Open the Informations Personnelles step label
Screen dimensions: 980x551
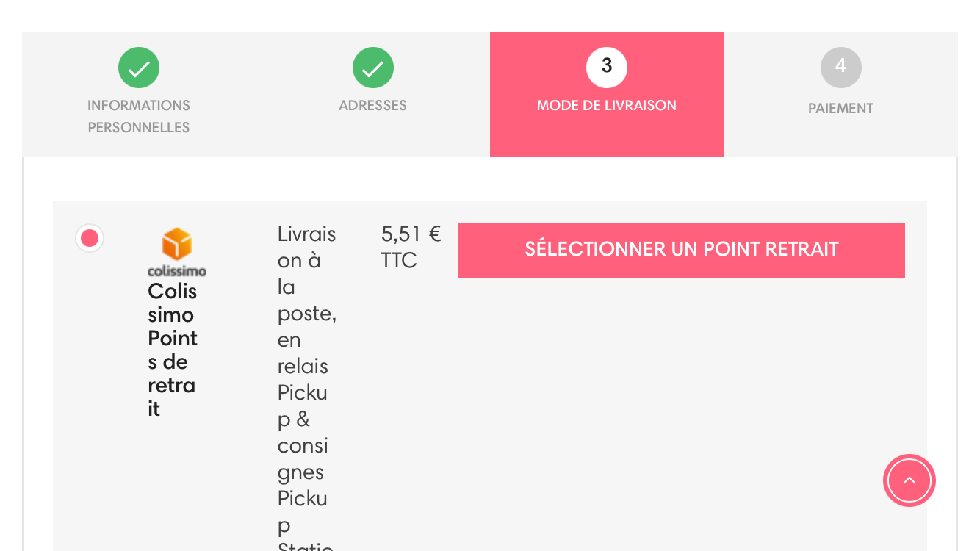click(139, 116)
